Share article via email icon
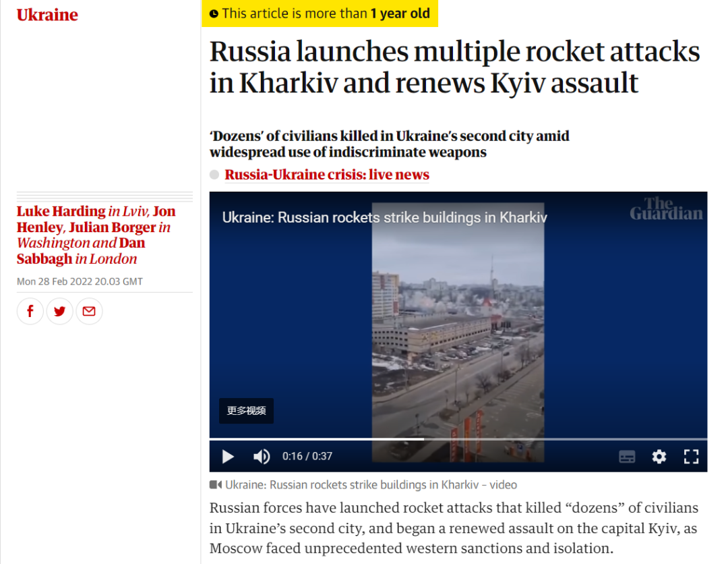Screen dimensions: 728x564 pos(89,311)
